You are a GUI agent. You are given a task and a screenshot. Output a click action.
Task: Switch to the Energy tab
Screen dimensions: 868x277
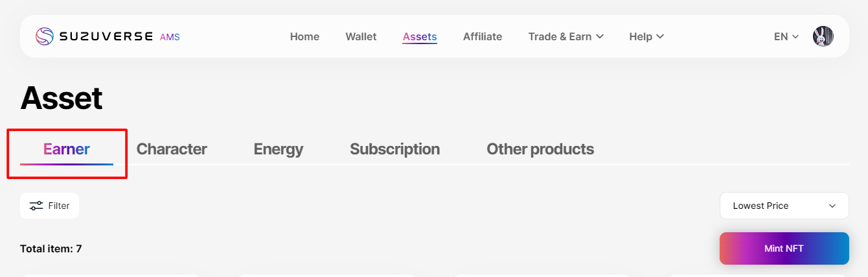(x=279, y=149)
